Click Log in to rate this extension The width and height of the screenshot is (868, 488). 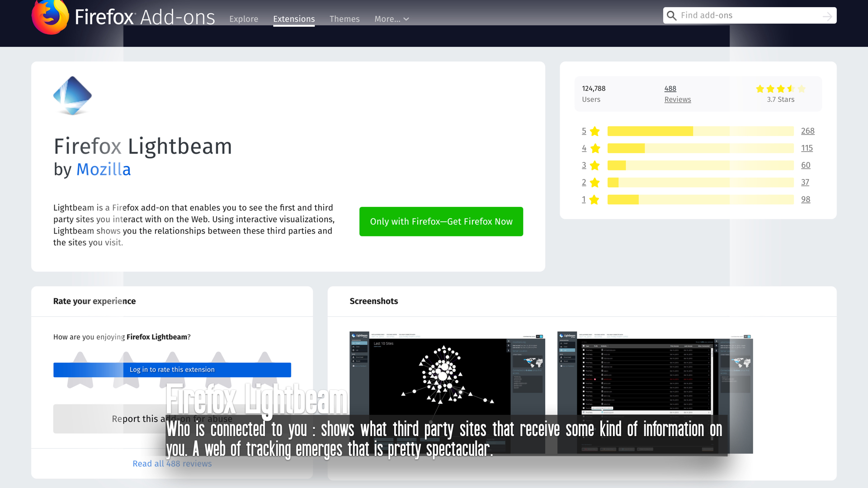click(172, 370)
